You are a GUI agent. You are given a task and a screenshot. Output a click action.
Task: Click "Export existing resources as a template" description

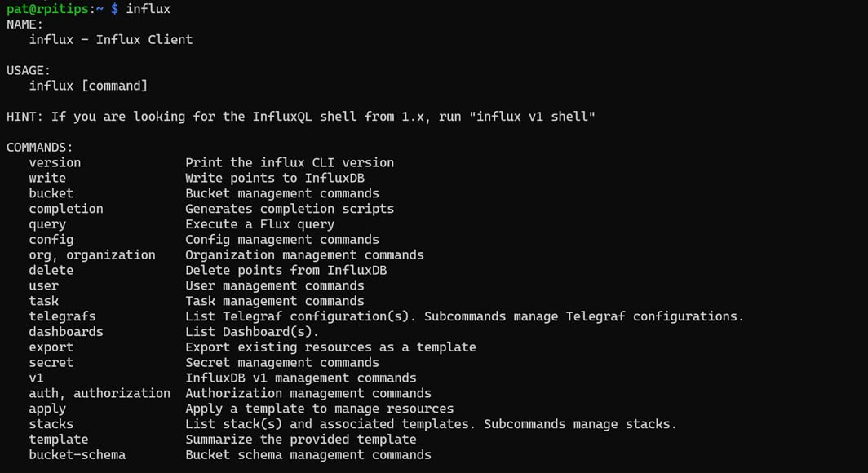pos(330,347)
